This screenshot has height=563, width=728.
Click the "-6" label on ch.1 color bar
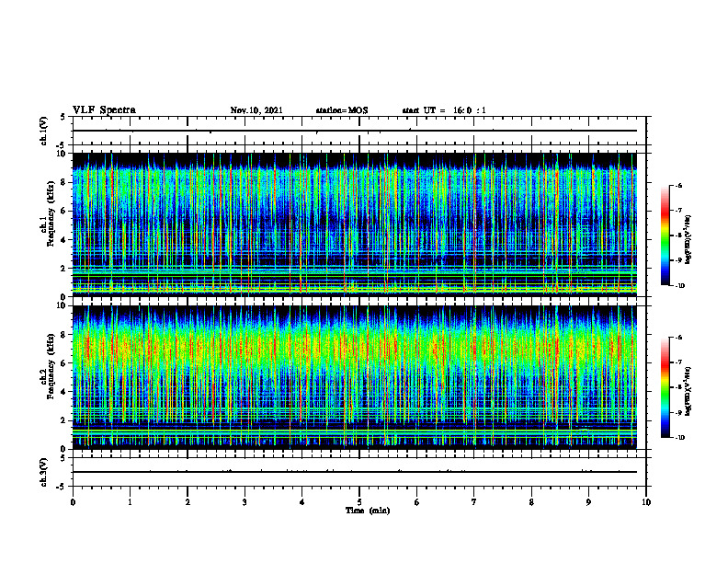678,185
